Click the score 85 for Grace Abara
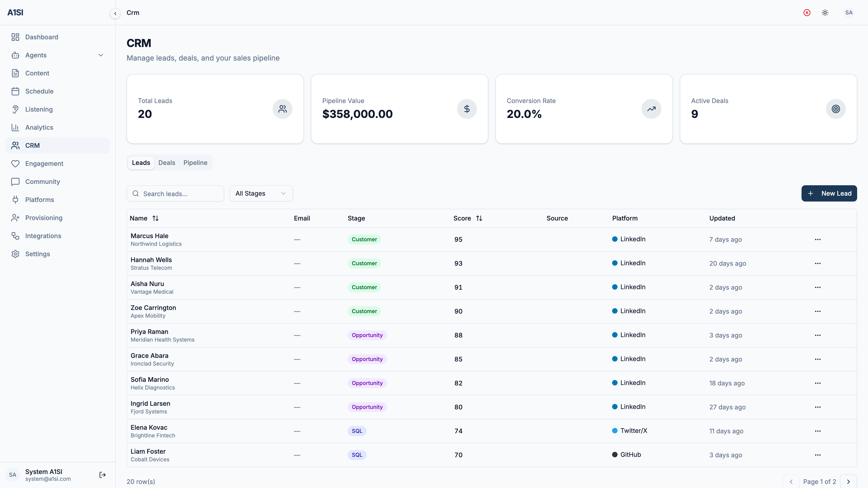 (x=458, y=359)
